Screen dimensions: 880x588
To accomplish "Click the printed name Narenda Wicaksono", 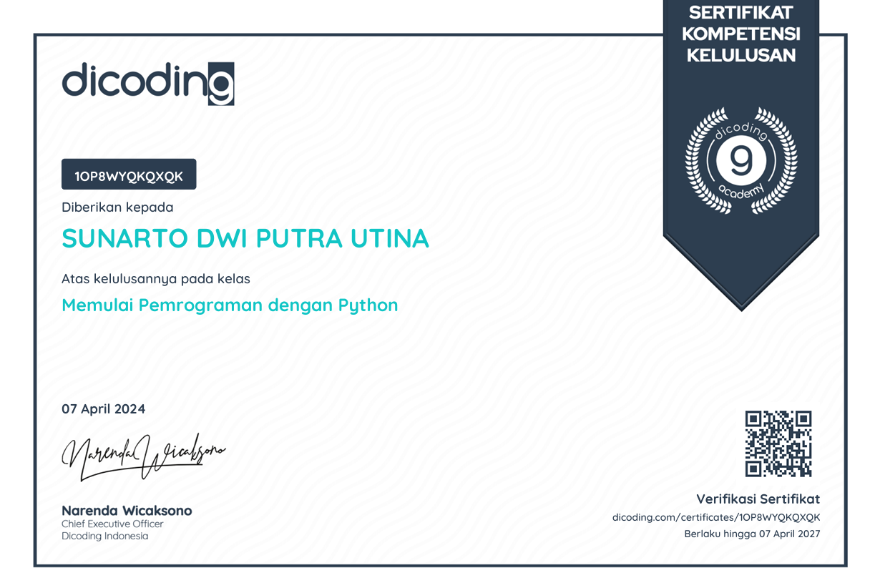I will click(x=127, y=511).
